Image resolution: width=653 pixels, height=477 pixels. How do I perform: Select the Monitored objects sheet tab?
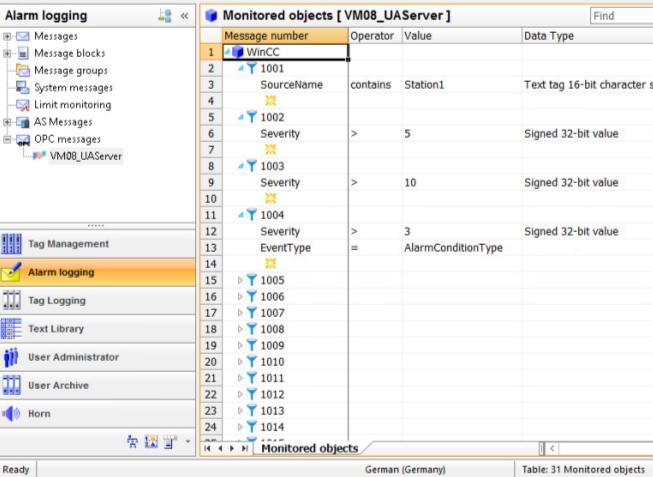tap(309, 448)
